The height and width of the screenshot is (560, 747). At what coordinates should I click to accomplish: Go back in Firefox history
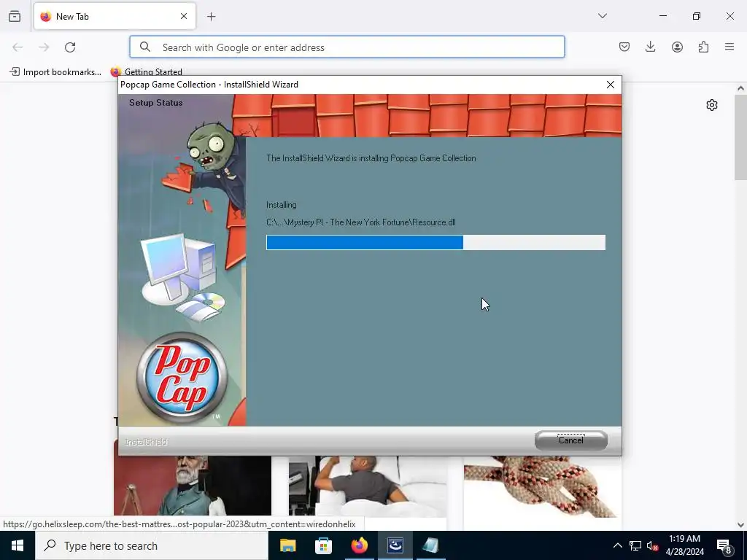click(x=18, y=47)
